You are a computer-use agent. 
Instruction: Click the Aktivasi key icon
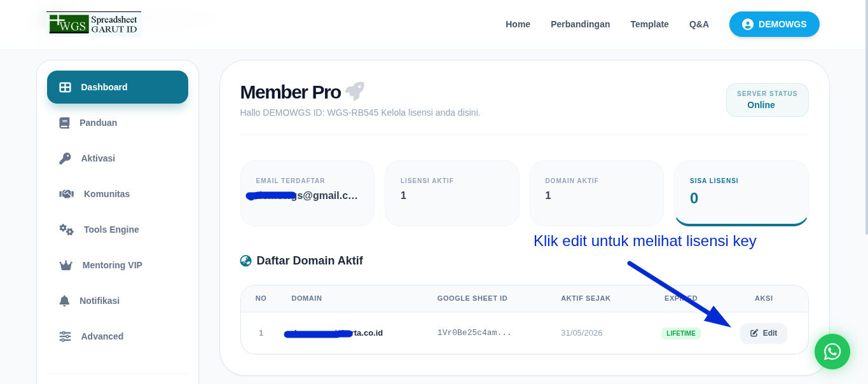coord(65,158)
